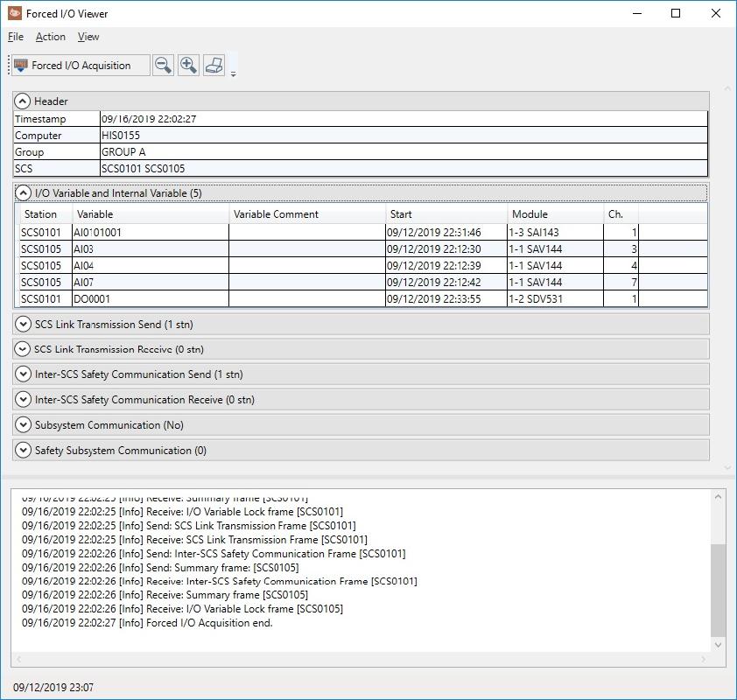Image resolution: width=737 pixels, height=700 pixels.
Task: Open the View menu
Action: tap(88, 37)
